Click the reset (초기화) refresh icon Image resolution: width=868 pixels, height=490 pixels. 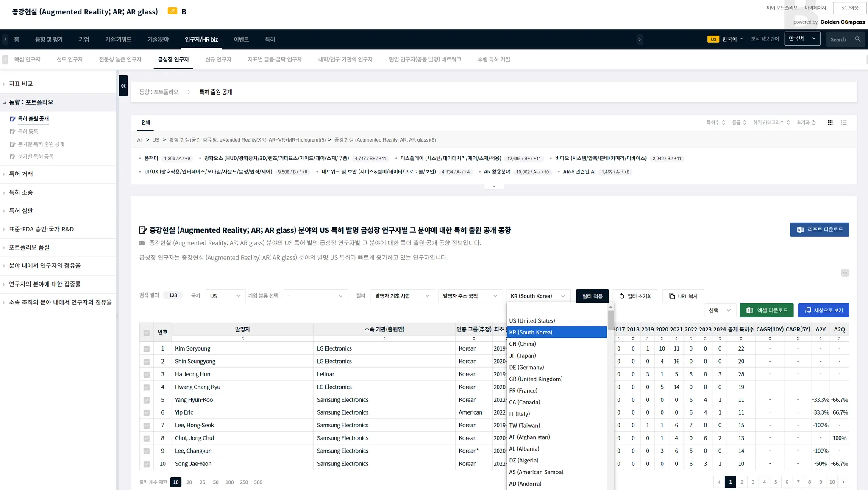[814, 122]
